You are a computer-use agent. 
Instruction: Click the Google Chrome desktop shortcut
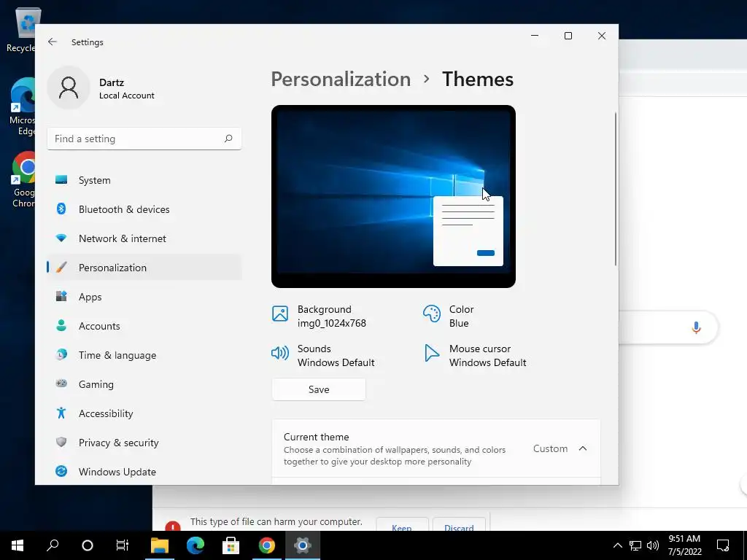[23, 180]
